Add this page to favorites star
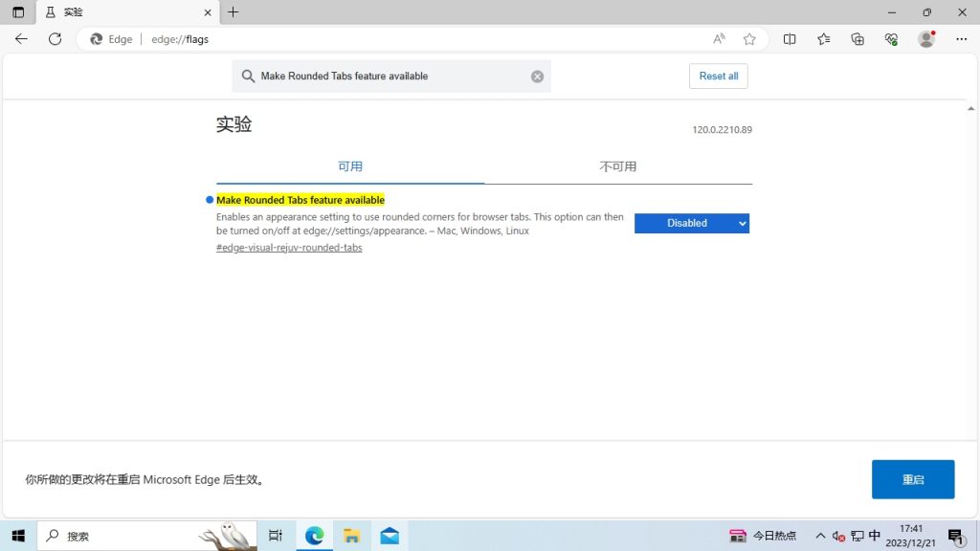Image resolution: width=980 pixels, height=551 pixels. [749, 38]
